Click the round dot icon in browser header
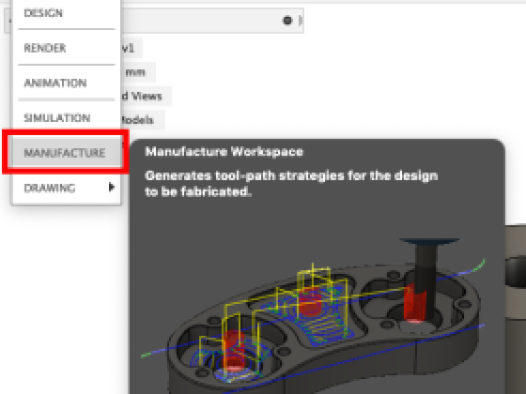Image resolution: width=526 pixels, height=394 pixels. 287,20
